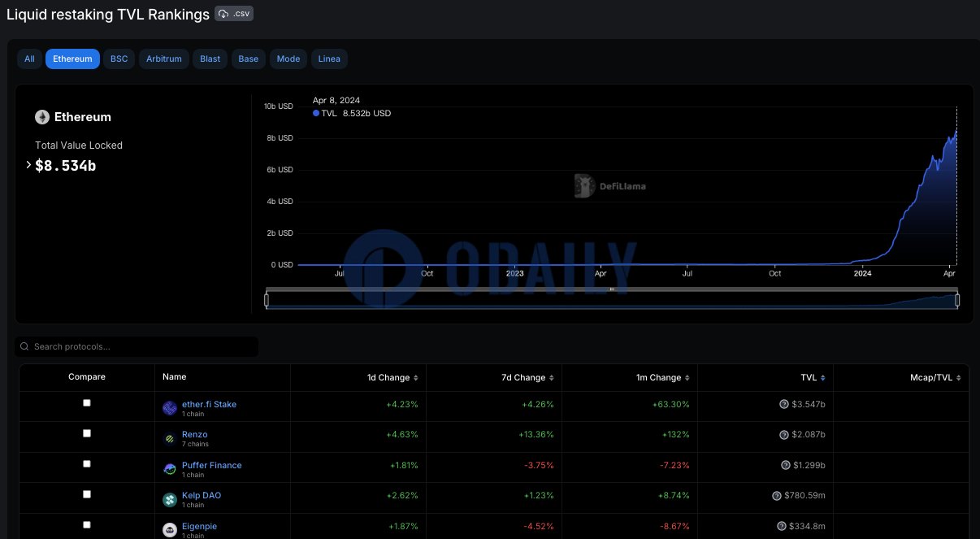Click the +63.30% 1m change cell
The height and width of the screenshot is (539, 980).
pos(670,404)
